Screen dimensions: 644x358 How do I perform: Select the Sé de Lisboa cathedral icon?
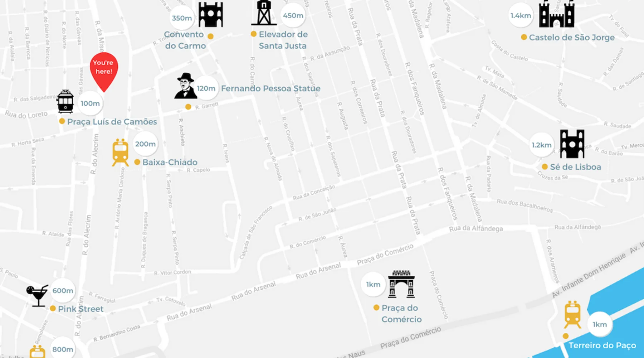point(572,144)
